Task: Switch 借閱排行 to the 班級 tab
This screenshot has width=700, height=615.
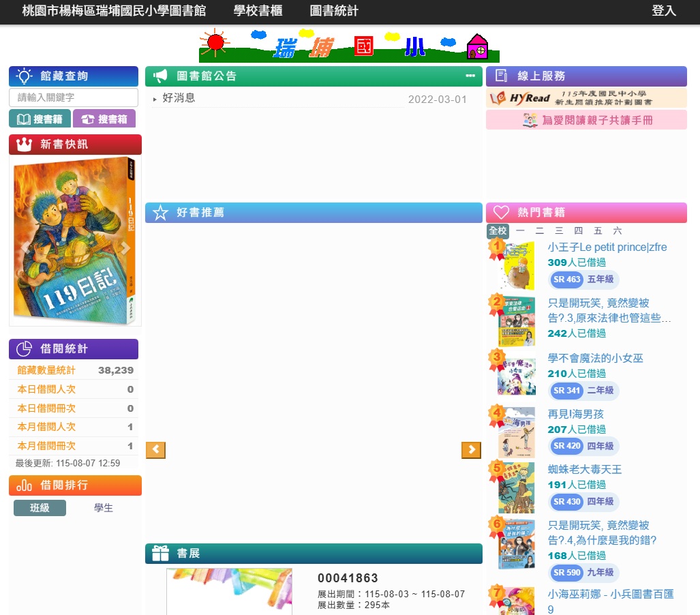Action: click(40, 508)
